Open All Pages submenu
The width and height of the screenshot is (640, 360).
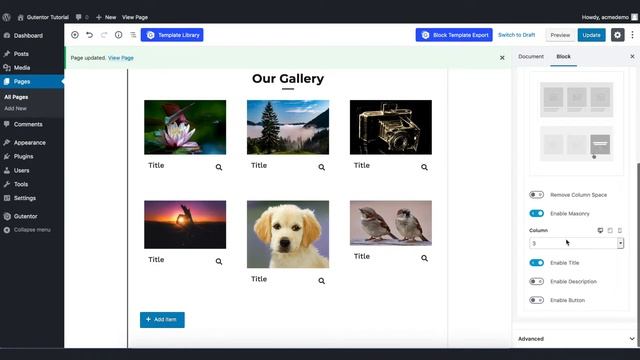pyautogui.click(x=16, y=97)
